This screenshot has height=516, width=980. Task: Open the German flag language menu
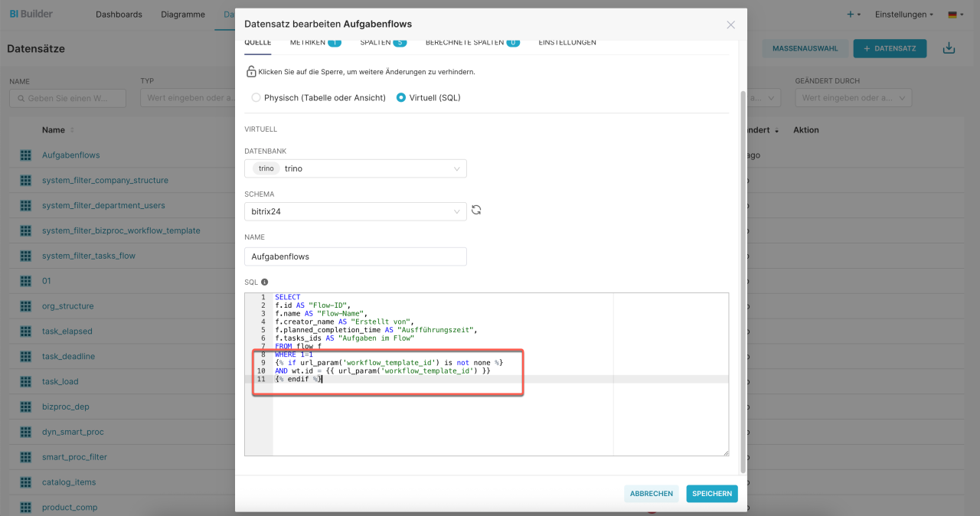pyautogui.click(x=955, y=15)
